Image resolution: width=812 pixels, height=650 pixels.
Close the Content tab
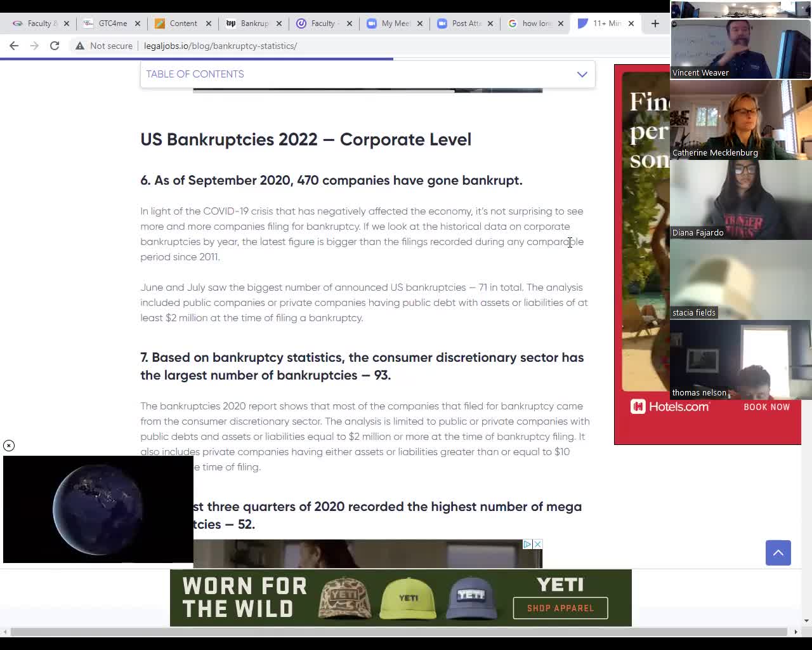tap(208, 23)
